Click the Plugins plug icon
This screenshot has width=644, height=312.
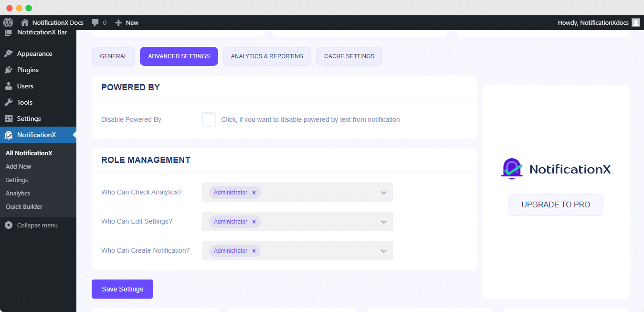coord(9,70)
